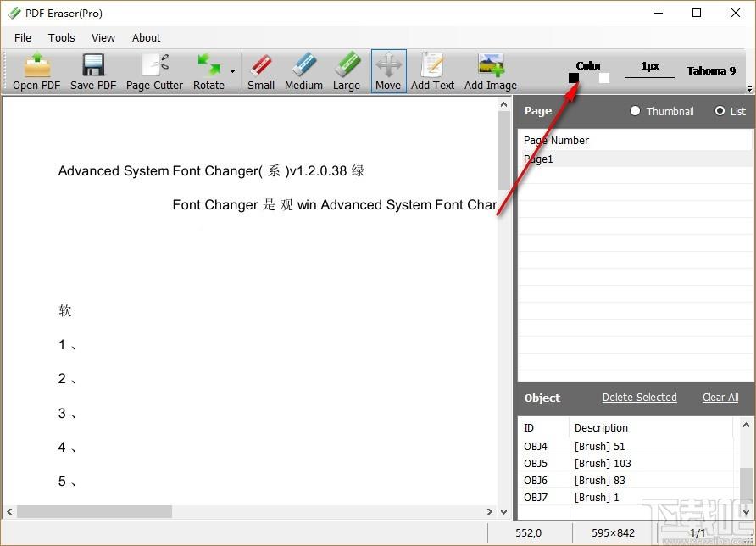Click the Advanced System Font Changer heading text
756x546 pixels.
[211, 170]
